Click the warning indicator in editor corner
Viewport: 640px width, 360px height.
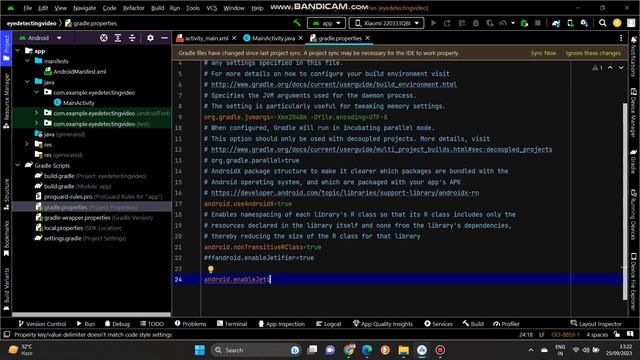(597, 68)
